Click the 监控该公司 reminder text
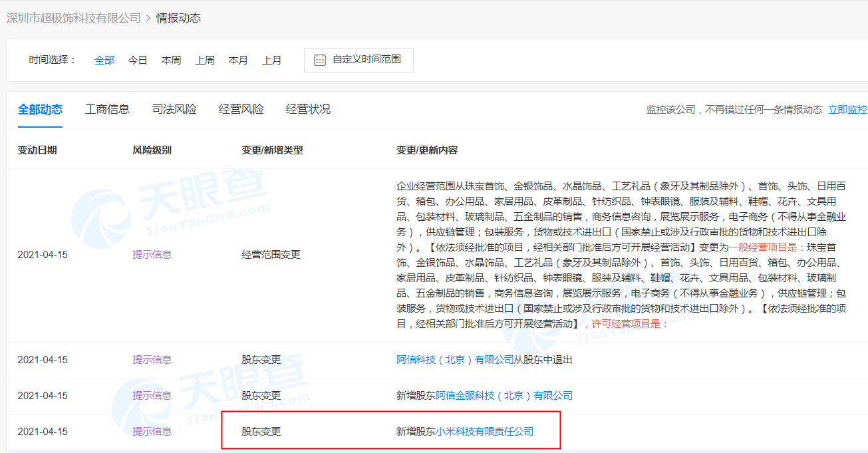Image resolution: width=868 pixels, height=453 pixels. 734,110
